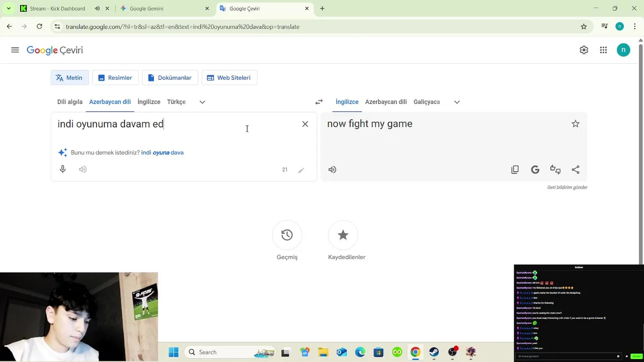Select Galiçyaca as target language
The image size is (644, 362).
[427, 102]
